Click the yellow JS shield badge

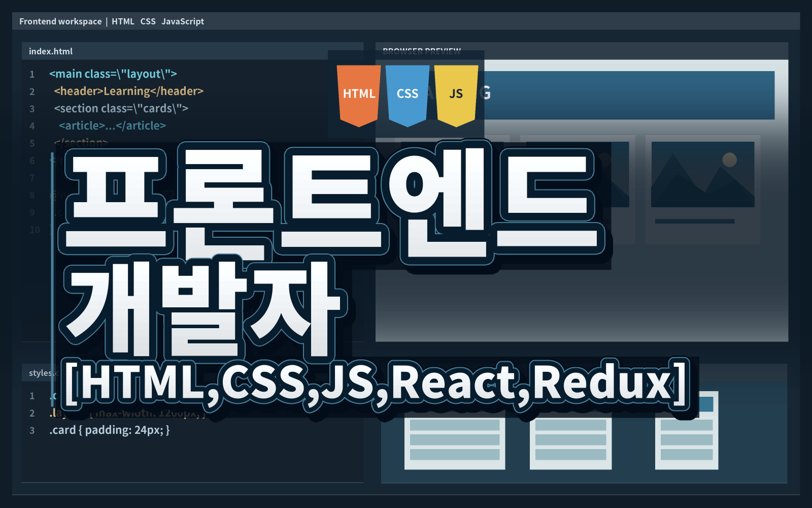(456, 96)
